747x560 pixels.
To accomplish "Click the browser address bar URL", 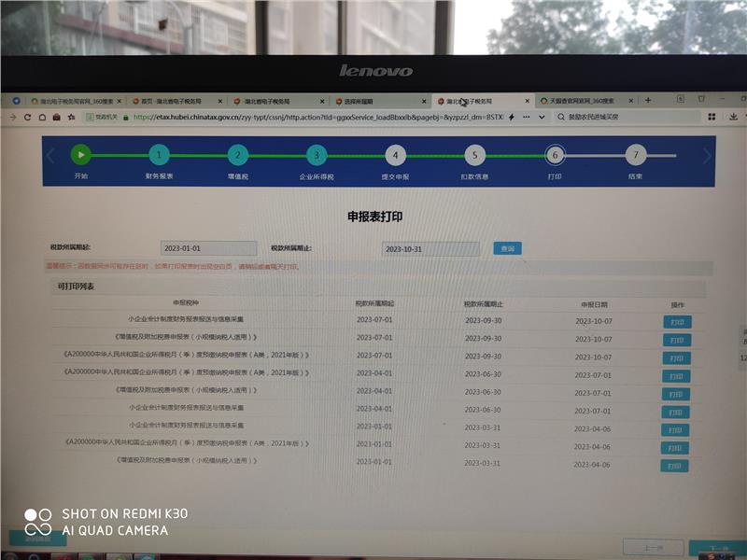I will click(x=317, y=118).
